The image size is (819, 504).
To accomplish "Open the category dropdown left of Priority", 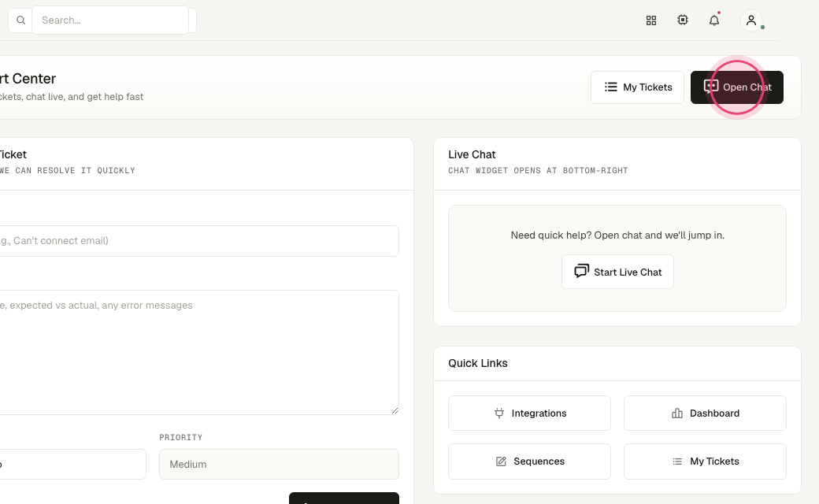I will (x=73, y=465).
